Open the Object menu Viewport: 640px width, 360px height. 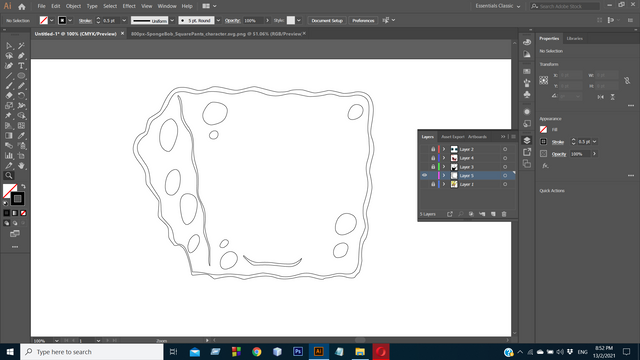tap(73, 6)
